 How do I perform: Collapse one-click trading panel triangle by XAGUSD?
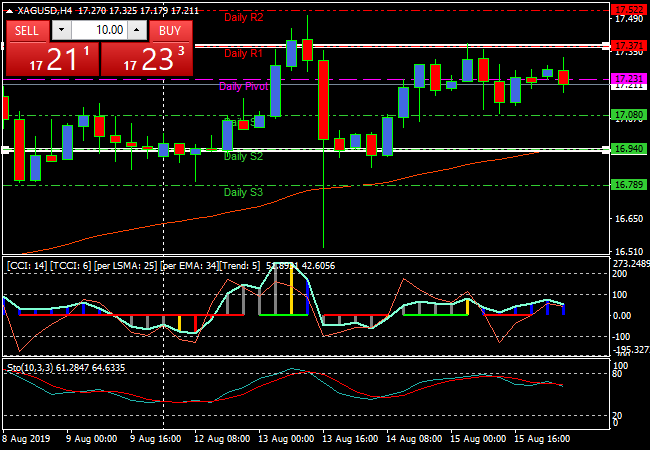pyautogui.click(x=10, y=10)
